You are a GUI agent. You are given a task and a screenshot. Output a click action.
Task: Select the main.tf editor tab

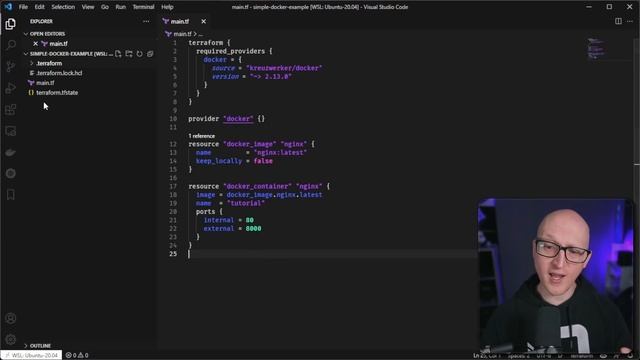pyautogui.click(x=180, y=21)
